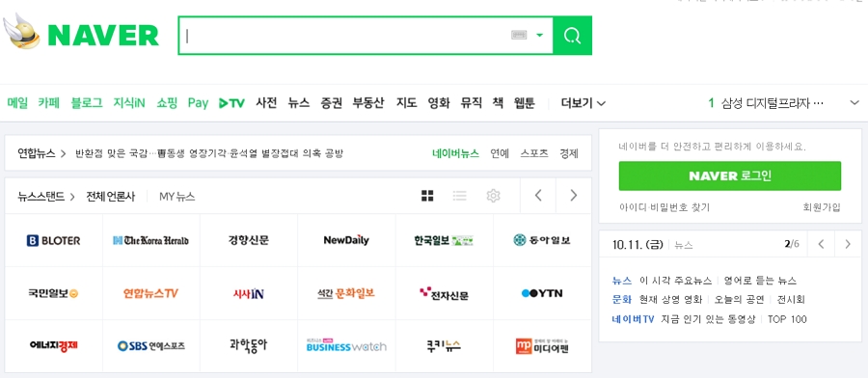Open 시사IN press logo

pos(249,293)
